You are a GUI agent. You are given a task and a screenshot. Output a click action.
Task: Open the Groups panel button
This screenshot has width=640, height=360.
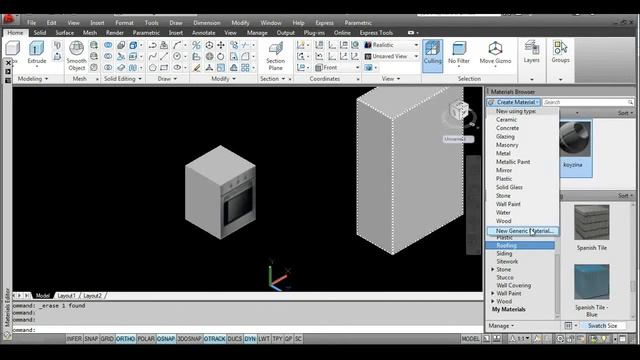point(560,52)
